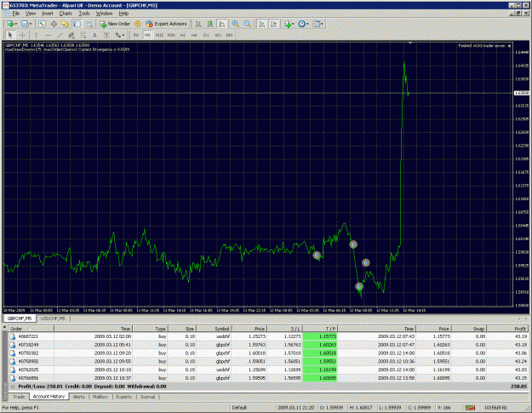This screenshot has height=413, width=532.
Task: Open the Charts menu
Action: 66,14
